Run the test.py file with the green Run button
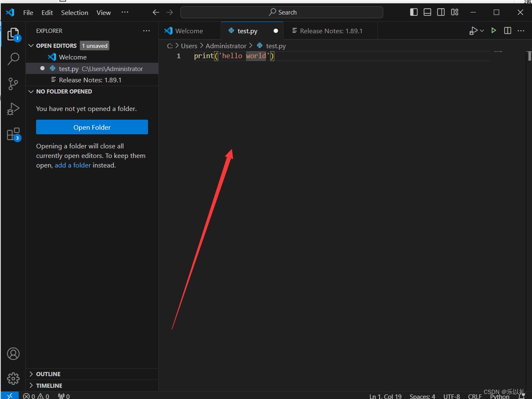 click(493, 30)
